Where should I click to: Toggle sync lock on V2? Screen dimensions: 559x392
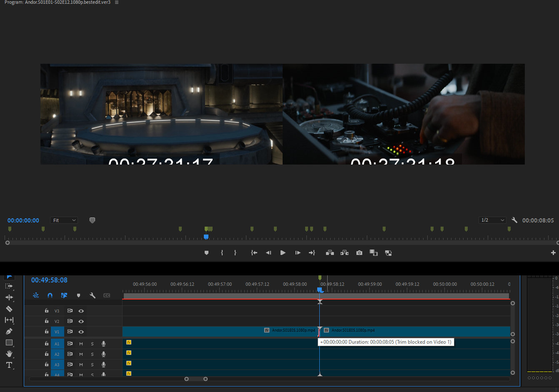(x=70, y=321)
